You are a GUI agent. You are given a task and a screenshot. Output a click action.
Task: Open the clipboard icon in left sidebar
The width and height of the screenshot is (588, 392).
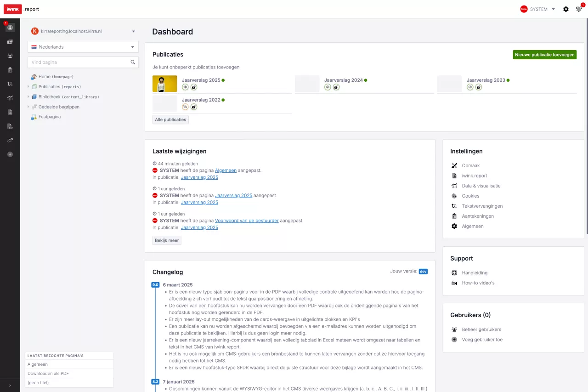(x=10, y=70)
